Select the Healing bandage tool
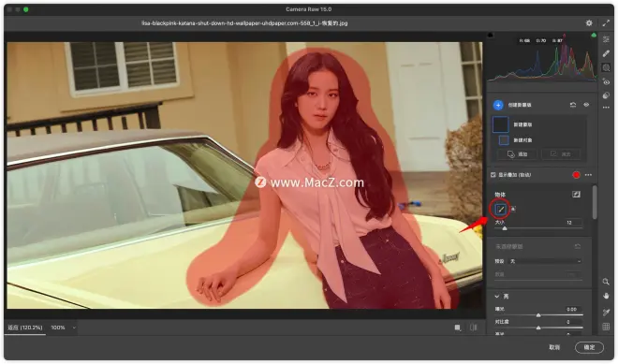The height and width of the screenshot is (364, 618). pos(606,53)
